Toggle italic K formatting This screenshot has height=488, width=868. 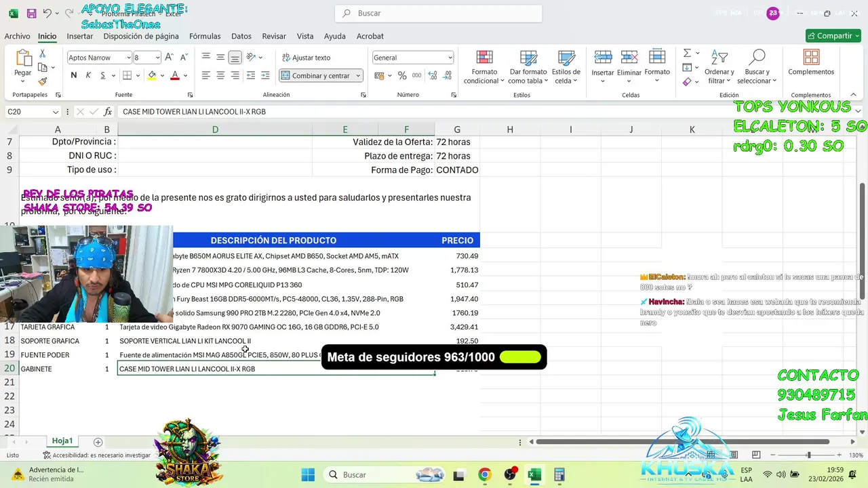(88, 75)
